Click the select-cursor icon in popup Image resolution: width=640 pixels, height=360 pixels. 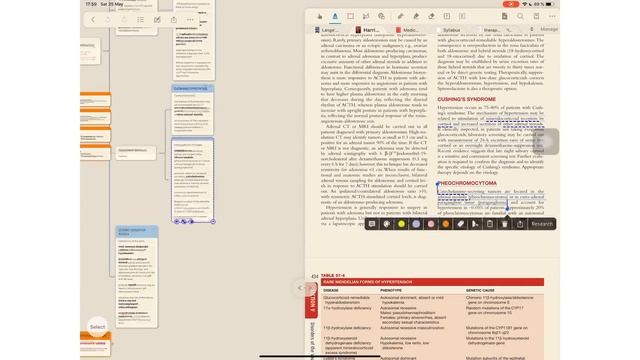(475, 224)
